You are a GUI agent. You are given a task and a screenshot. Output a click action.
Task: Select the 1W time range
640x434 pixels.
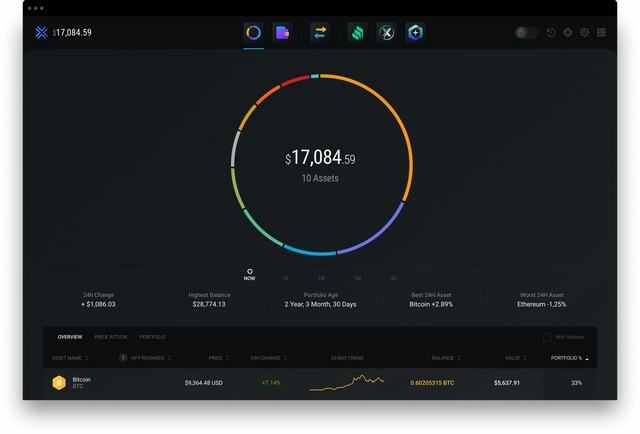click(321, 278)
